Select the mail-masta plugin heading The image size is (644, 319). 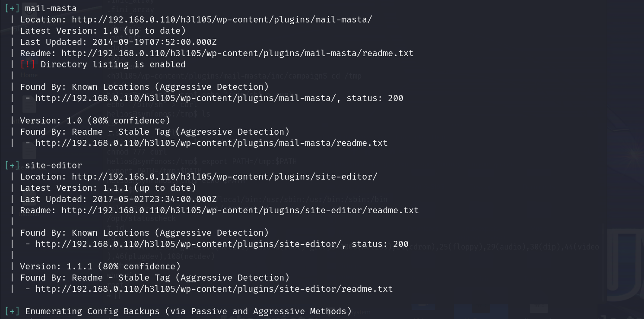(51, 8)
